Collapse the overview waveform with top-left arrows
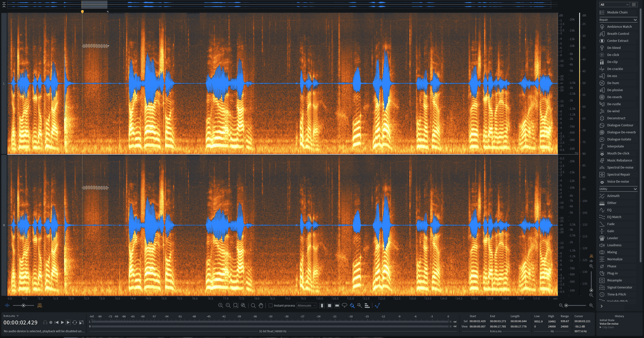 click(4, 5)
